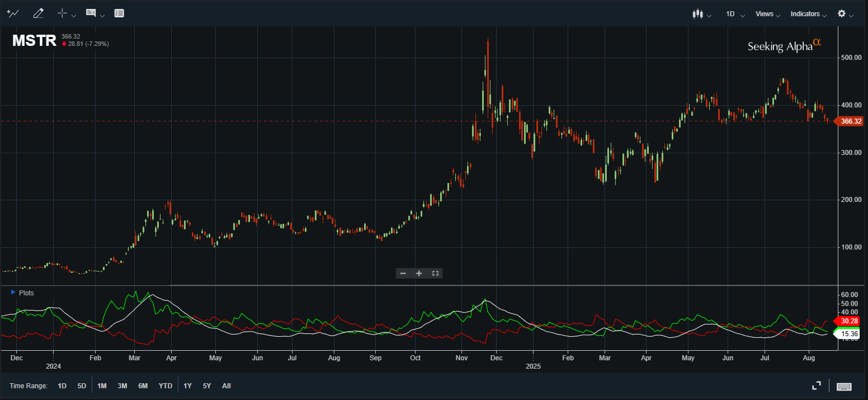The image size is (868, 400).
Task: Select the pencil drawing tool
Action: pyautogui.click(x=38, y=13)
